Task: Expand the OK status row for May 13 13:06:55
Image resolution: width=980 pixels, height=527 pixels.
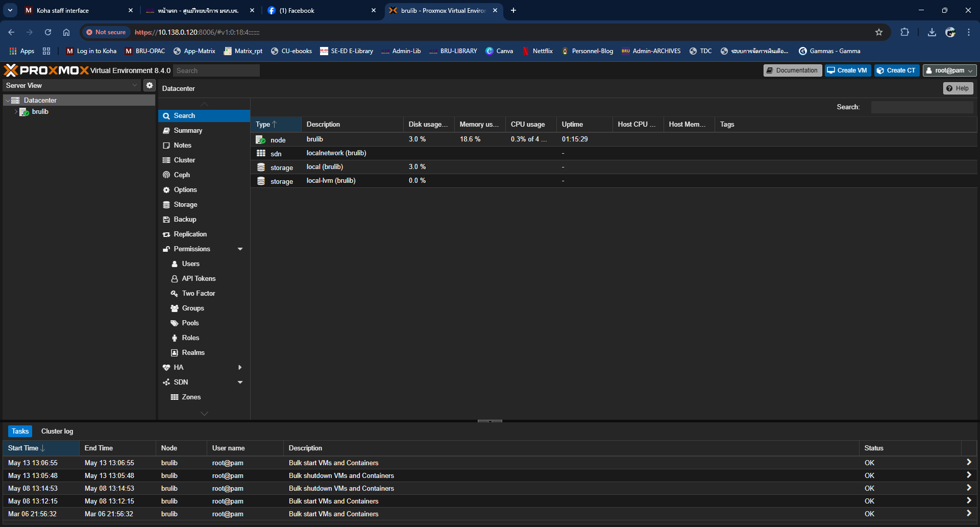Action: [x=968, y=463]
